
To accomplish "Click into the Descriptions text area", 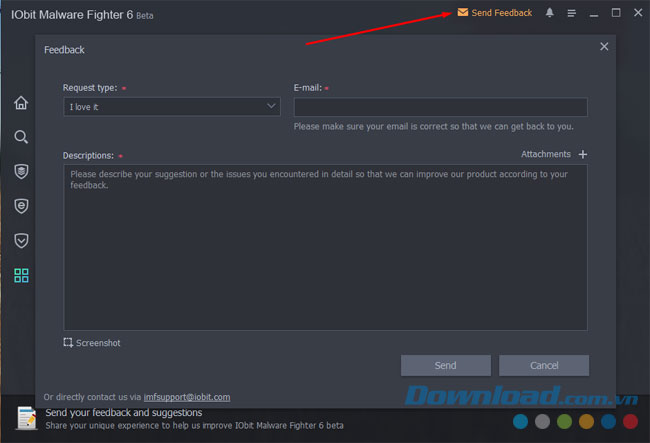I will (325, 247).
